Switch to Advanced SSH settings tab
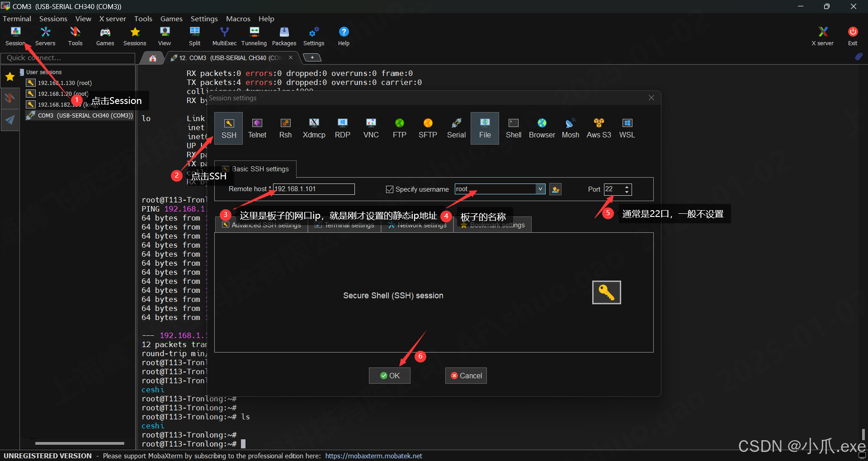This screenshot has width=868, height=461. 261,225
